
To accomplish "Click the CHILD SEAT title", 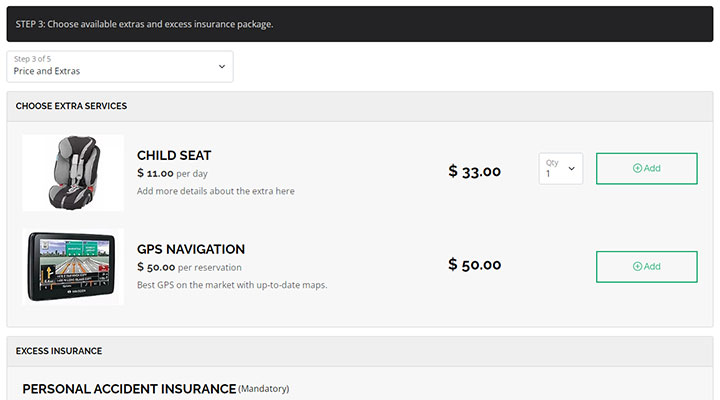I will (x=174, y=156).
